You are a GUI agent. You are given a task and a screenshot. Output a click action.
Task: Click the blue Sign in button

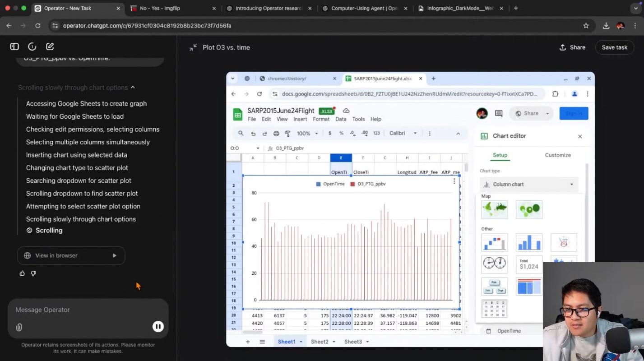tap(574, 113)
